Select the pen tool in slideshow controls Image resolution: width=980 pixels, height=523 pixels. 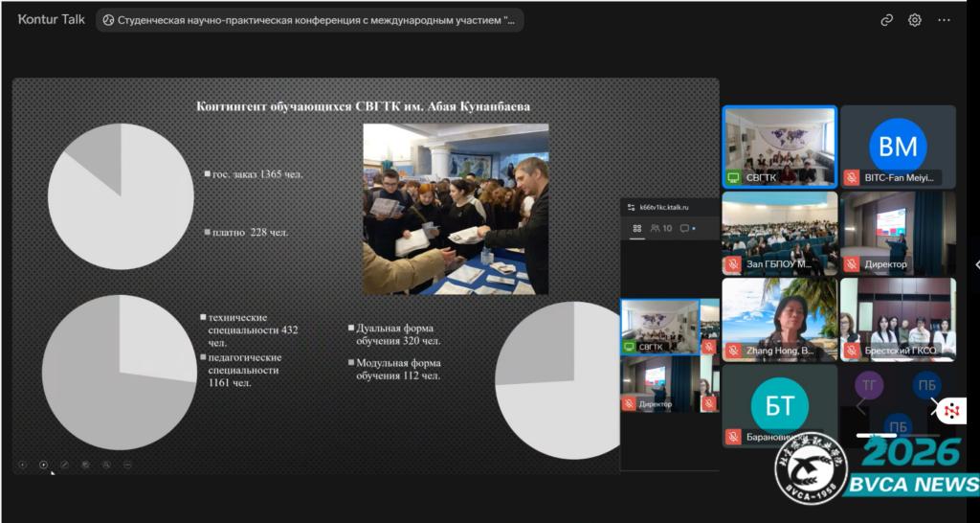pos(64,465)
